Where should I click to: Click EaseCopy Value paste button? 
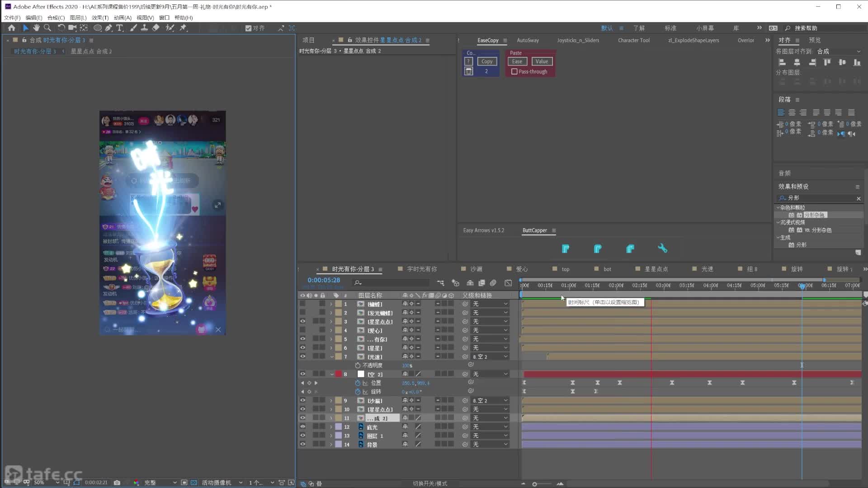point(542,61)
